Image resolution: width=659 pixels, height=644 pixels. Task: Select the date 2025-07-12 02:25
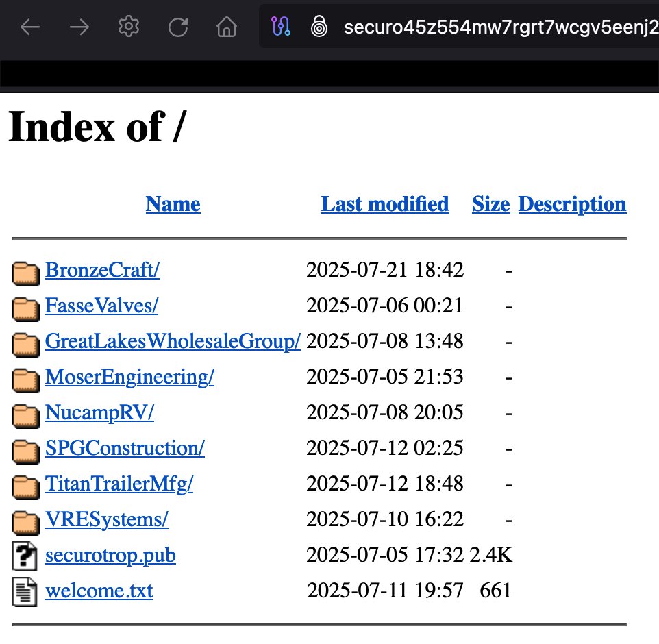385,448
